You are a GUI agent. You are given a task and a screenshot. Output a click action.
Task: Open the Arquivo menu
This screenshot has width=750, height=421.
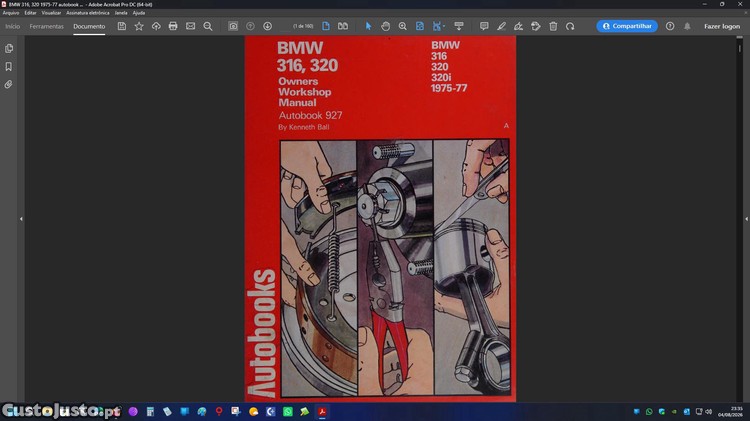tap(11, 13)
